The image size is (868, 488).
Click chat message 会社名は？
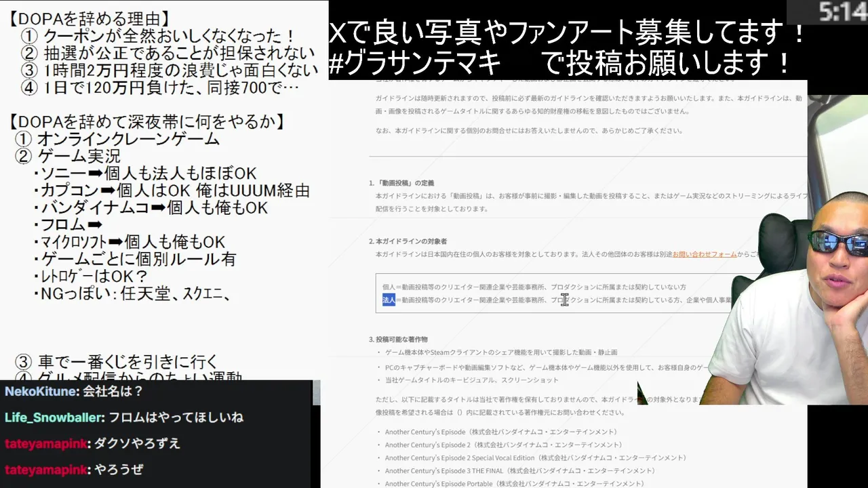tap(112, 391)
